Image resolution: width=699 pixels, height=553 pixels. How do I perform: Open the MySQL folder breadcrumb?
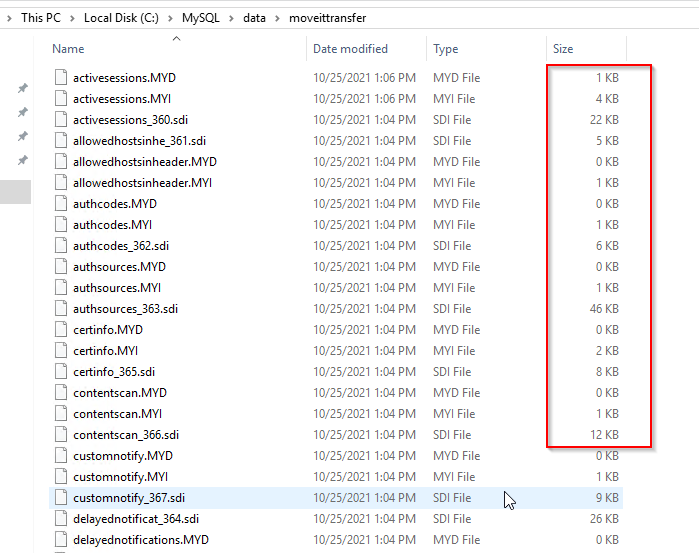[x=201, y=18]
